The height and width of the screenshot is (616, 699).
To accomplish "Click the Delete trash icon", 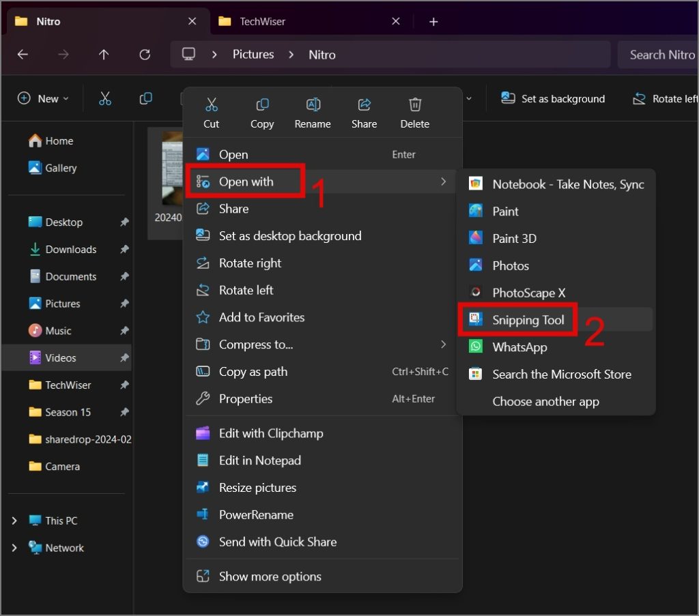I will coord(414,104).
